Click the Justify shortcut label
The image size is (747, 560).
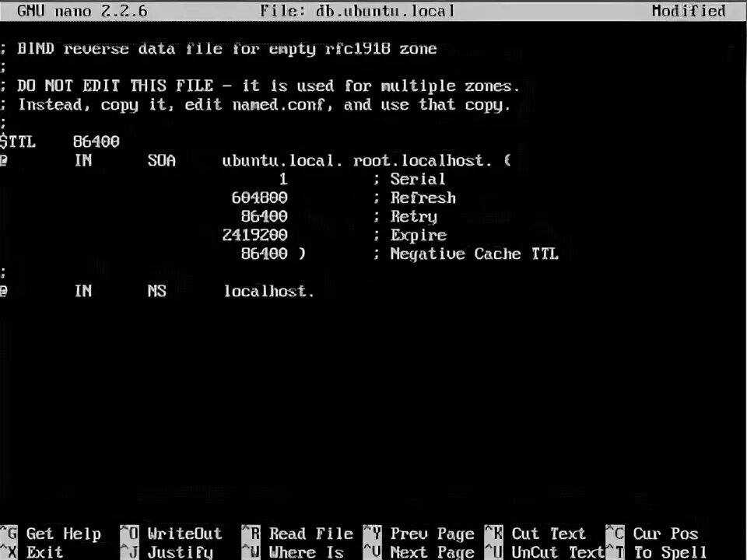point(180,552)
